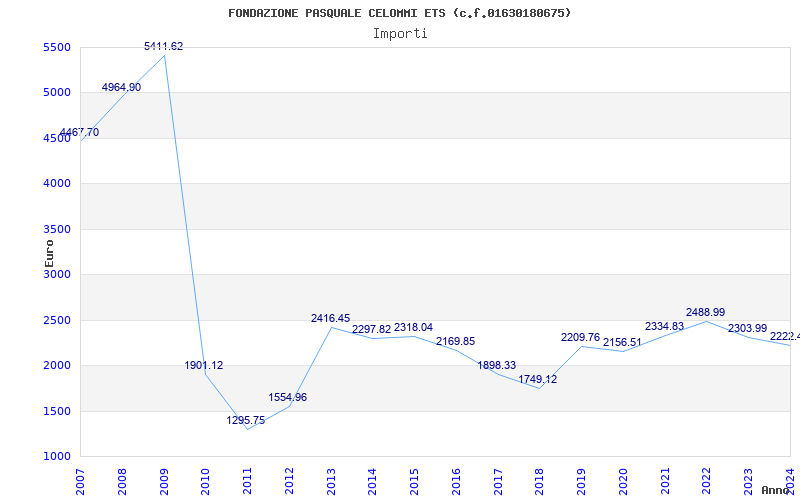The width and height of the screenshot is (800, 500).
Task: Click the Anno axis title
Action: click(776, 490)
